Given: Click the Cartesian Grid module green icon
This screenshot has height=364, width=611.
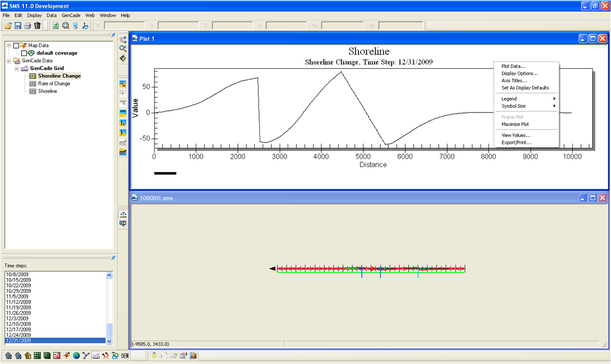Looking at the screenshot, I should click(x=37, y=355).
